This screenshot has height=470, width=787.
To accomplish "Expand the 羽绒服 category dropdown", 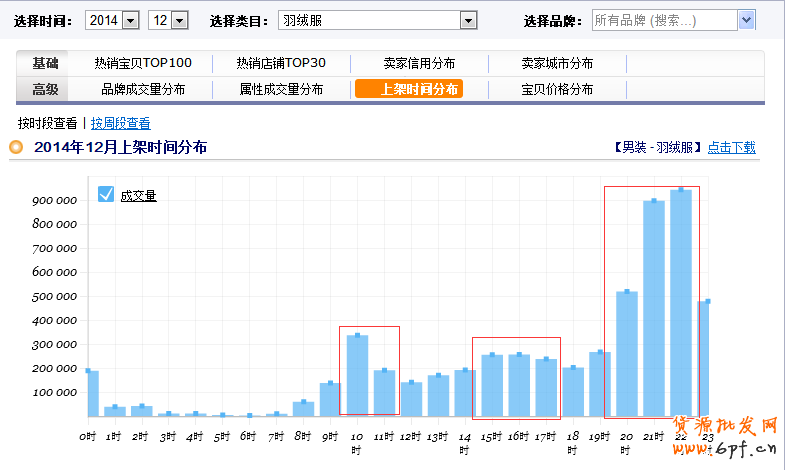I will tap(467, 20).
